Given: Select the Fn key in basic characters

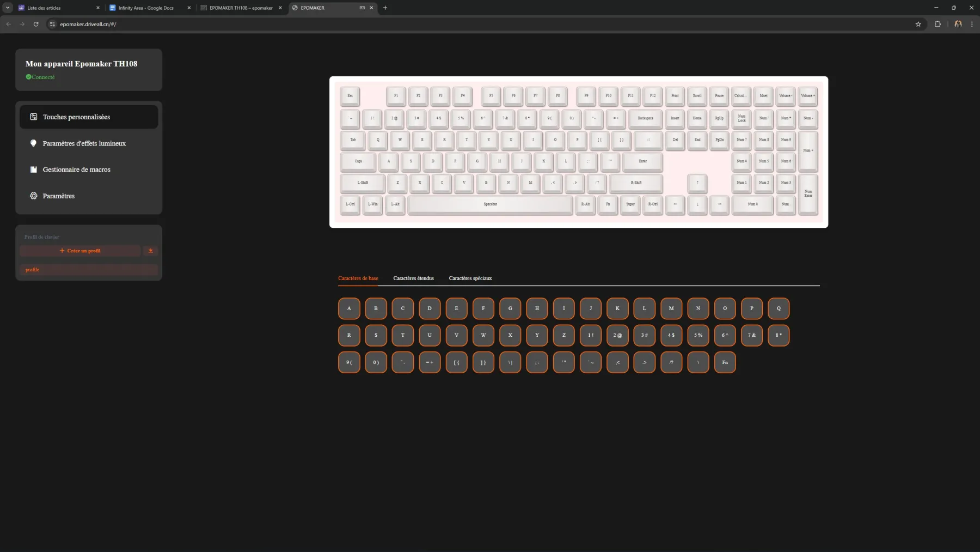Looking at the screenshot, I should click(725, 362).
